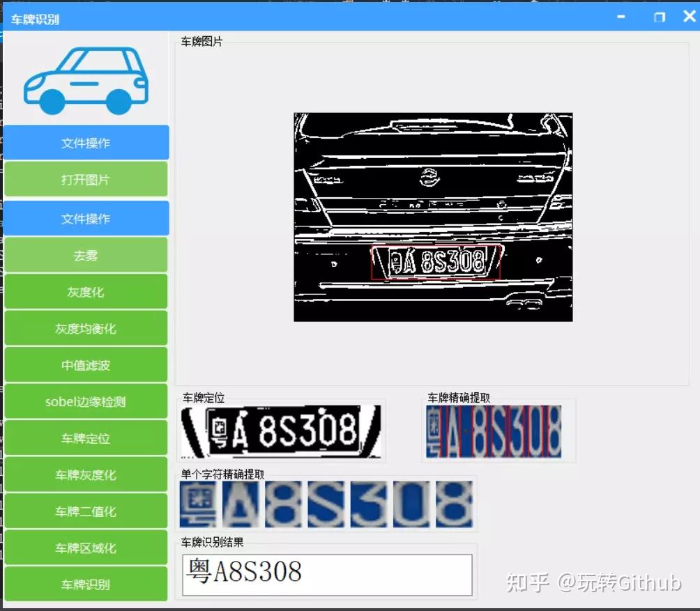The image size is (700, 611).
Task: Click the 车牌识别 window title text
Action: click(35, 20)
